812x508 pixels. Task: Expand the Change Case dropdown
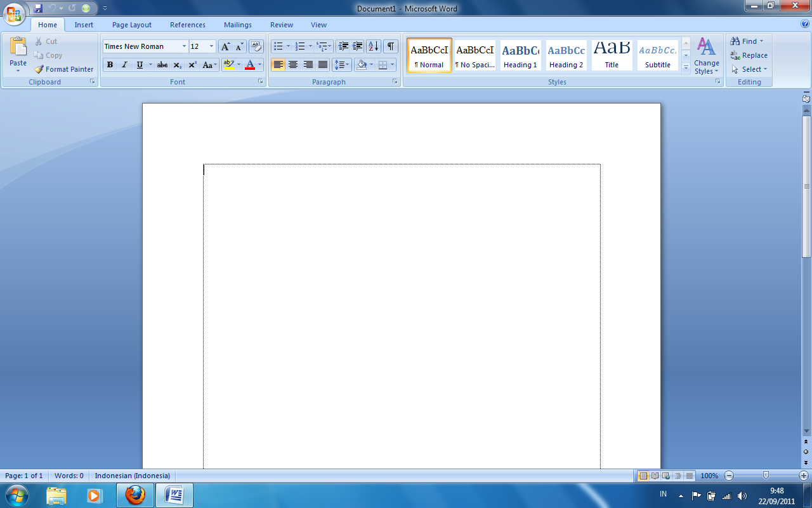(209, 65)
